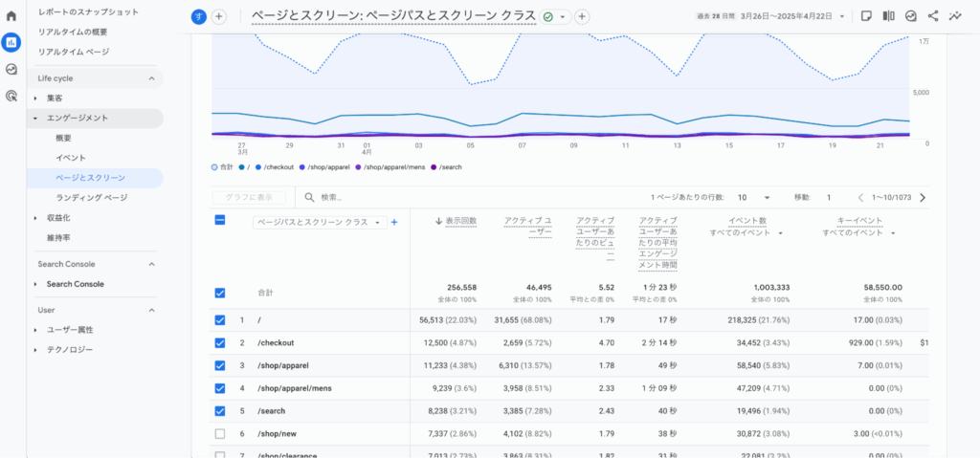The width and height of the screenshot is (980, 458).
Task: Expand the テクノロジー menu
Action: 35,350
